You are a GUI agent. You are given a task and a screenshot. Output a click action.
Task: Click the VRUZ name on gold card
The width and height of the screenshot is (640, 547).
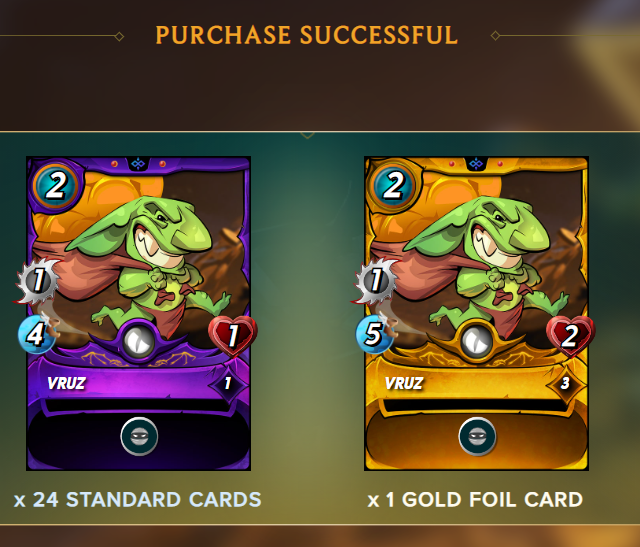[404, 383]
